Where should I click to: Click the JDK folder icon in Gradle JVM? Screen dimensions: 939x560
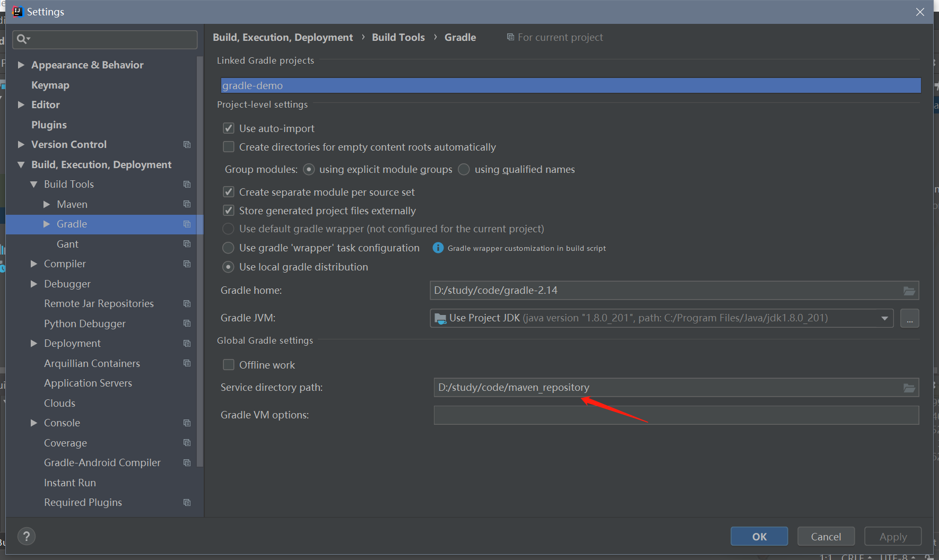pyautogui.click(x=440, y=318)
